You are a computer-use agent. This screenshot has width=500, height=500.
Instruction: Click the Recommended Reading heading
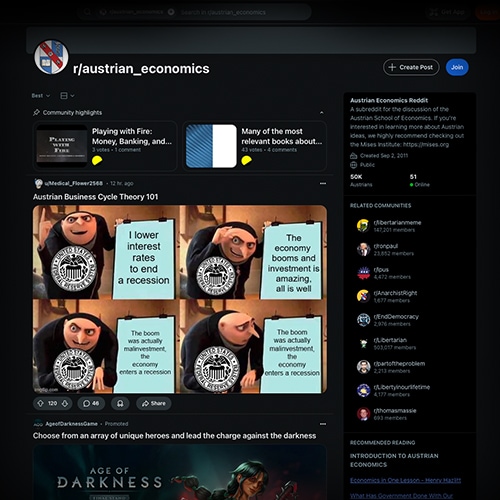[382, 443]
